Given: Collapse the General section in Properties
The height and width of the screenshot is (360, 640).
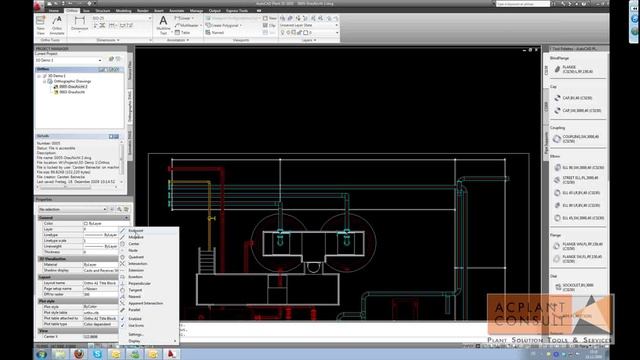Looking at the screenshot, I should (x=126, y=218).
